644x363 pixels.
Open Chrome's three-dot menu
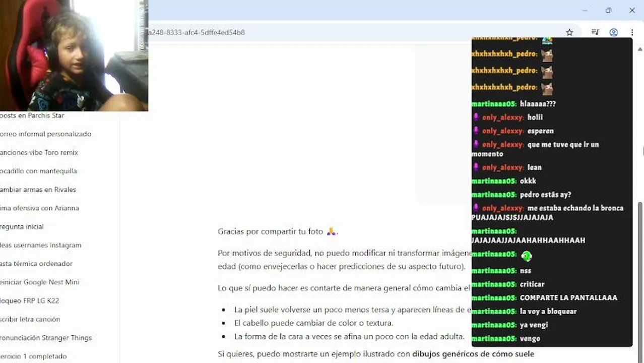click(632, 32)
